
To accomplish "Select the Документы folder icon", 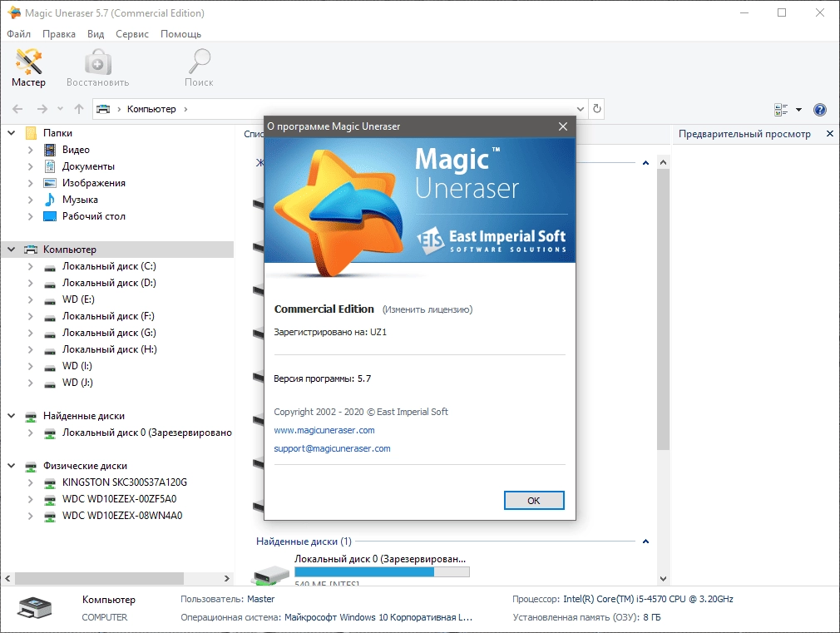I will [49, 166].
